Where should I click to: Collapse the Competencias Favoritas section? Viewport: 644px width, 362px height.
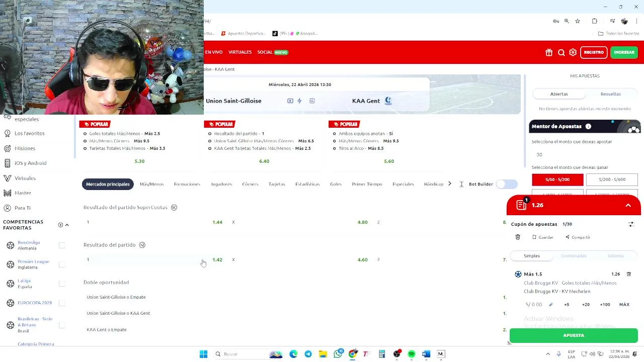[67, 225]
